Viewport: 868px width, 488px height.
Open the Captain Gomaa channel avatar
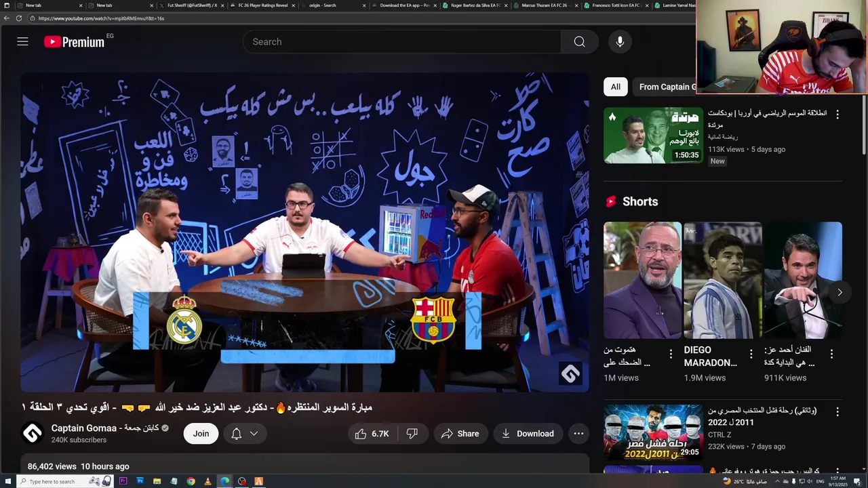pos(32,434)
